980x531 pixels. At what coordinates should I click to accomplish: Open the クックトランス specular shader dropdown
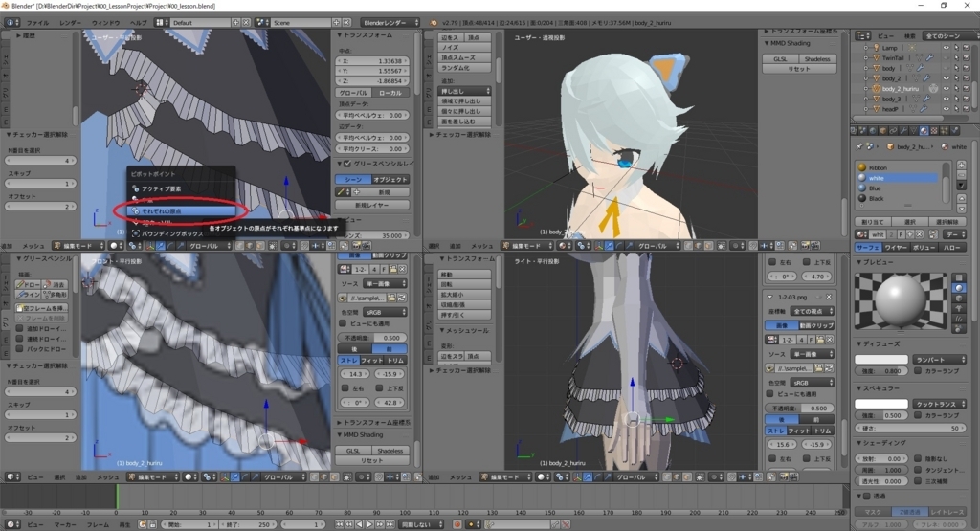coord(940,404)
